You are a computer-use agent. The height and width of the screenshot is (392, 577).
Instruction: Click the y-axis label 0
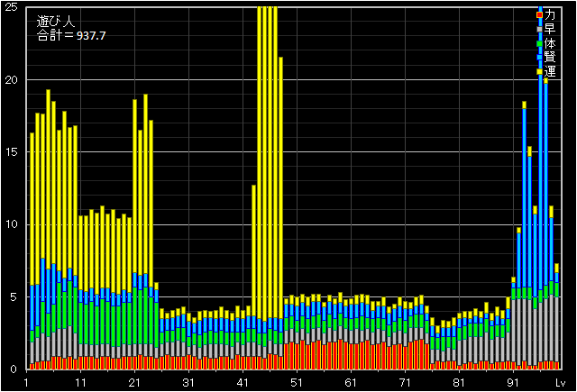pyautogui.click(x=14, y=369)
